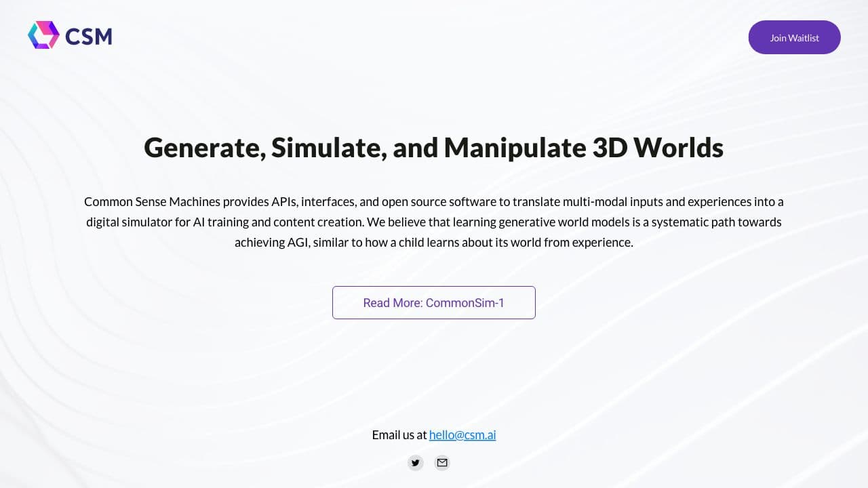The height and width of the screenshot is (488, 868).
Task: Click the envelope mail icon
Action: pos(442,463)
